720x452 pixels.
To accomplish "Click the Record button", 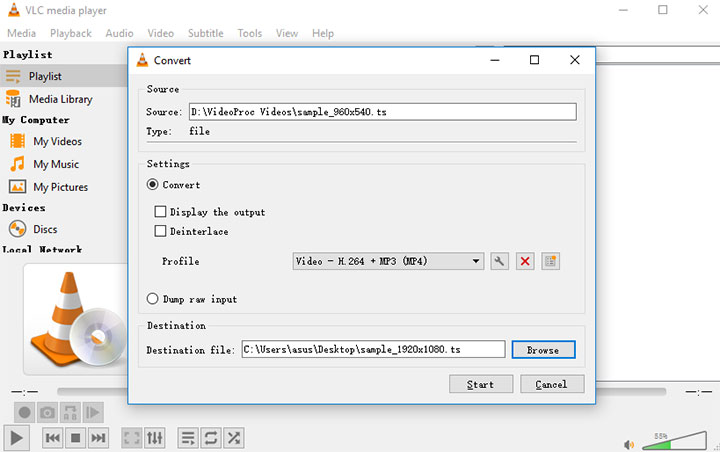I will click(24, 412).
